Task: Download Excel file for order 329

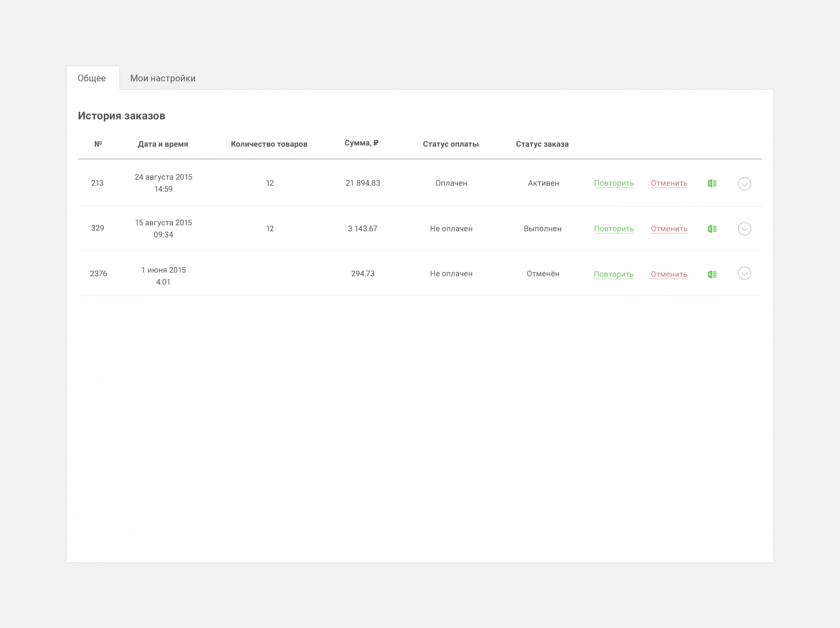Action: coord(712,229)
